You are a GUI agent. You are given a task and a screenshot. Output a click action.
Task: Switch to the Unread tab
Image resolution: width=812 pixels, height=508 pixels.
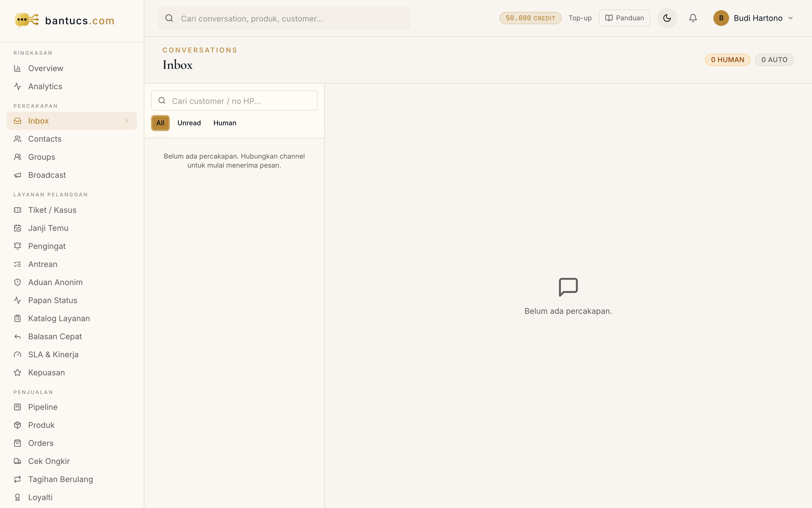tap(189, 123)
